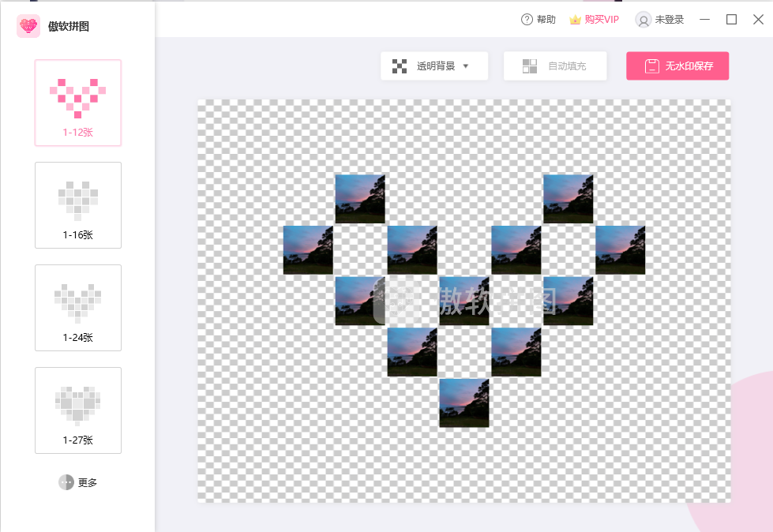Select second photo in the second row
Image resolution: width=773 pixels, height=532 pixels.
point(412,249)
